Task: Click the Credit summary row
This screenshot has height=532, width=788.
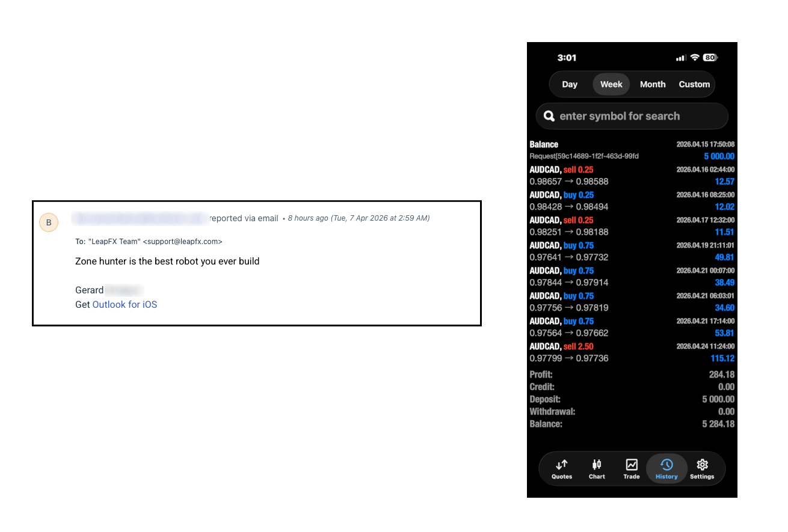Action: click(632, 387)
